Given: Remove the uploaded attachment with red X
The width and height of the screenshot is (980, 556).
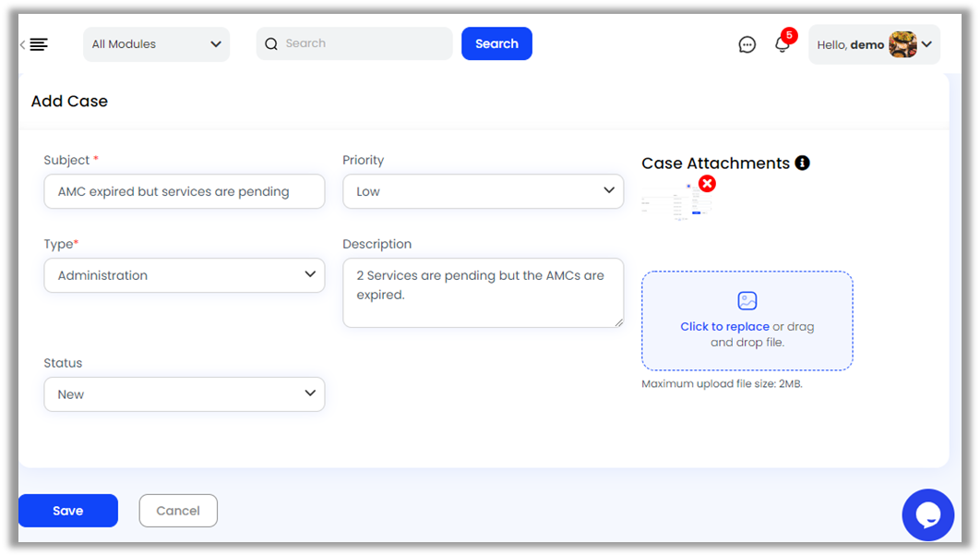Looking at the screenshot, I should point(707,184).
